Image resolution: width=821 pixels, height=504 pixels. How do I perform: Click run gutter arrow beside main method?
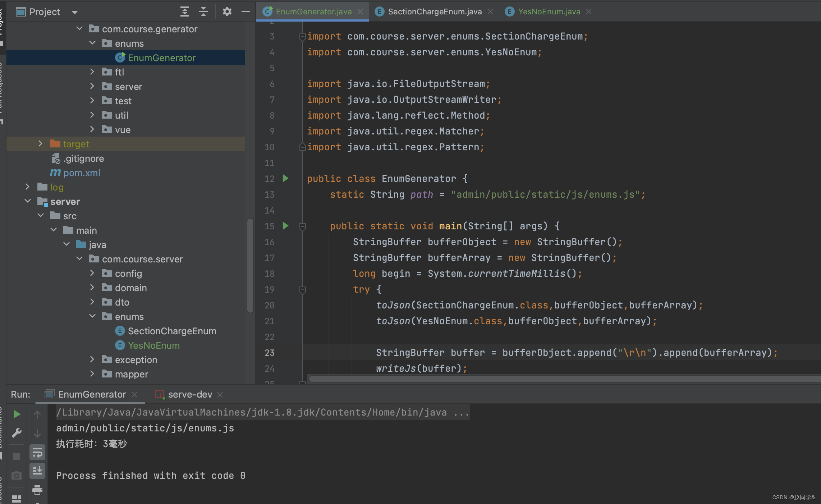coord(285,226)
